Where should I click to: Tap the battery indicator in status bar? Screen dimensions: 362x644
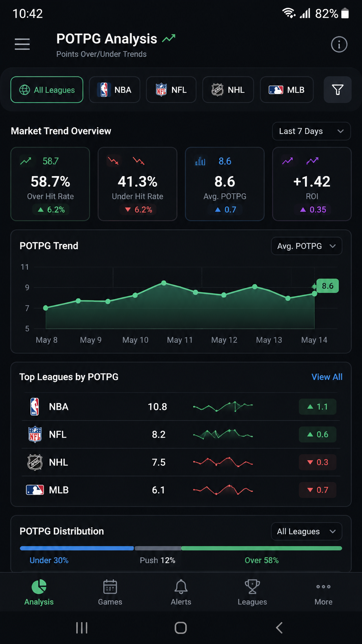(345, 14)
